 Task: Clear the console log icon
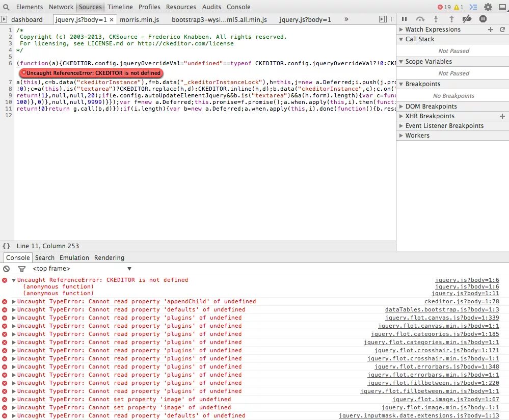tap(7, 269)
